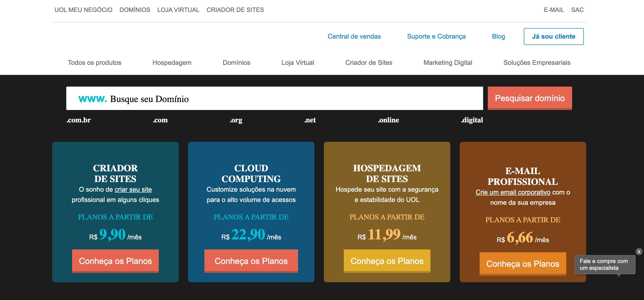The image size is (644, 300).
Task: Click the CLOUD COMPUTING card title
Action: [251, 173]
